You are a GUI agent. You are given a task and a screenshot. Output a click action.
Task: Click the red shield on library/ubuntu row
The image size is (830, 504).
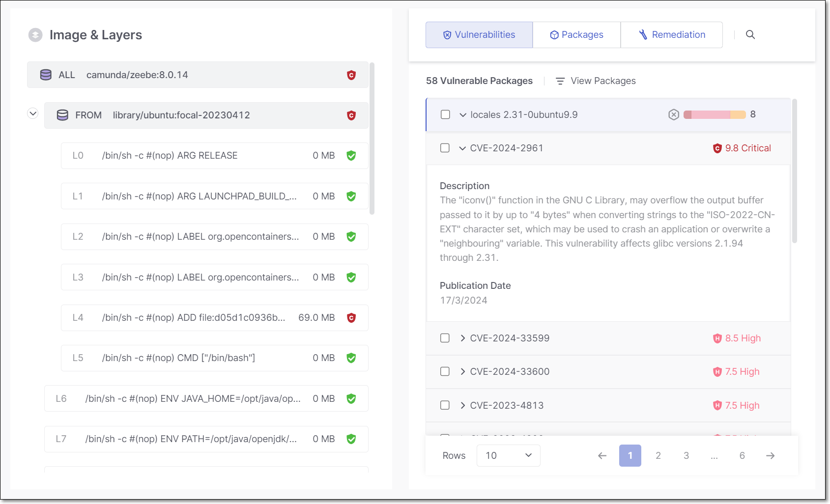(x=351, y=115)
